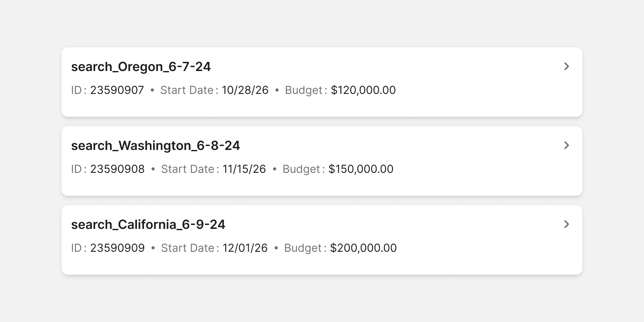Select the start date 10/28/26
This screenshot has height=322, width=644.
[245, 90]
